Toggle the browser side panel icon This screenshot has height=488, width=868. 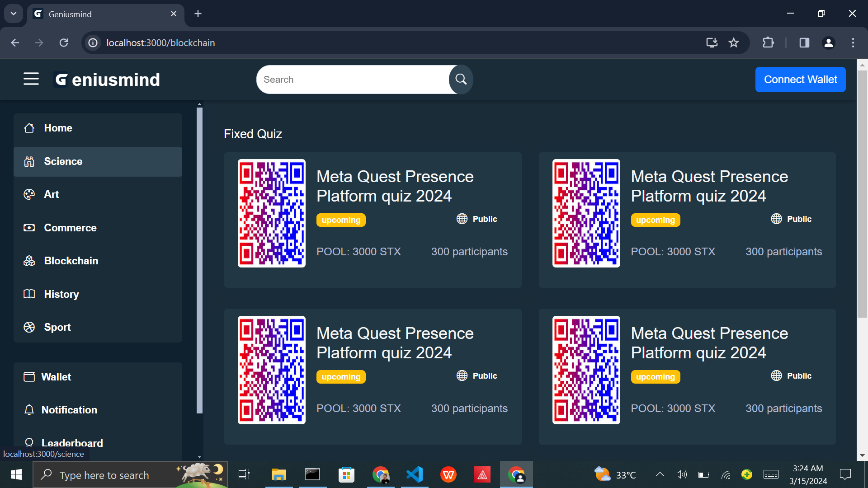tap(804, 43)
